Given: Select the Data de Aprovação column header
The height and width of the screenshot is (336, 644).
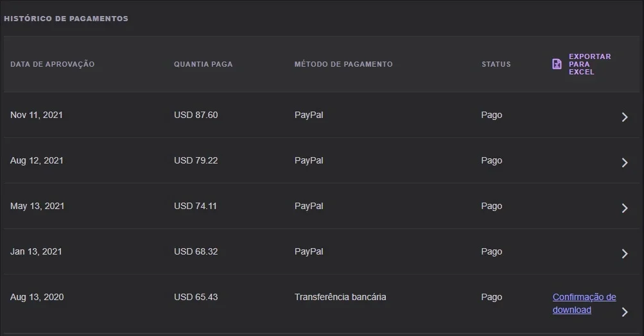Looking at the screenshot, I should pyautogui.click(x=53, y=64).
